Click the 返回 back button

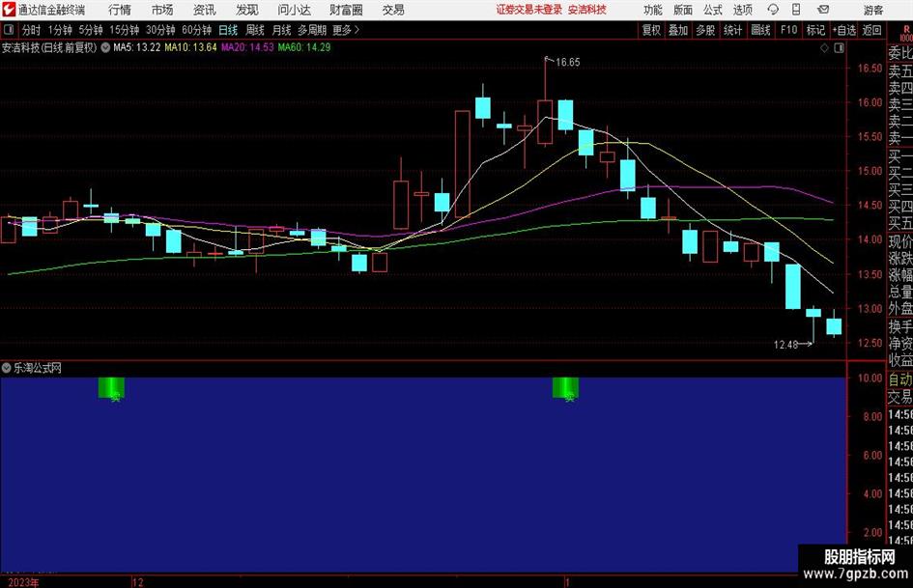872,30
